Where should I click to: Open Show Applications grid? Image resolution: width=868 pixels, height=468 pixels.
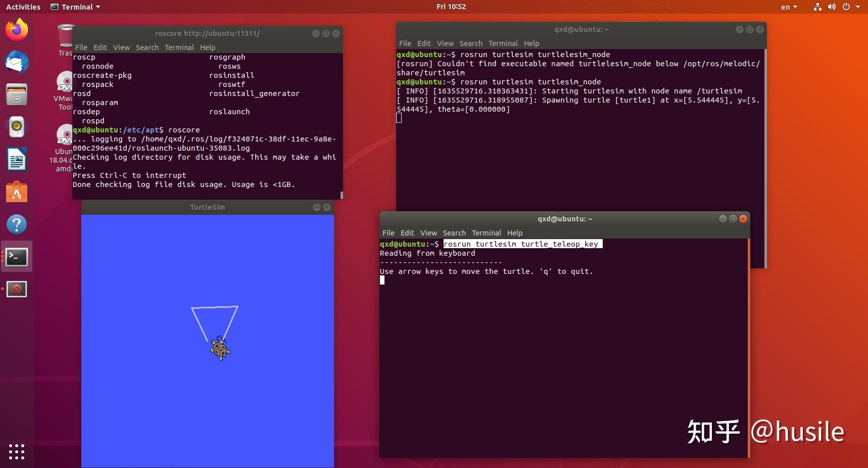pos(17,452)
